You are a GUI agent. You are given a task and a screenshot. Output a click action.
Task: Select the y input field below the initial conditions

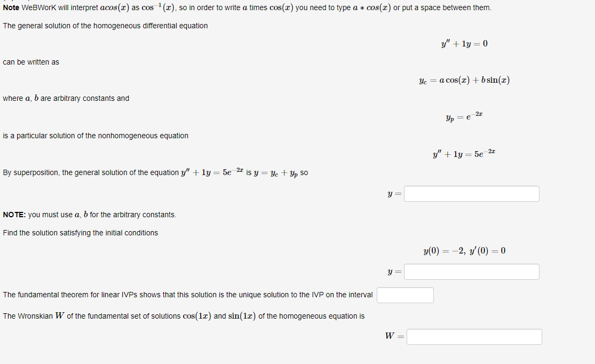click(471, 272)
